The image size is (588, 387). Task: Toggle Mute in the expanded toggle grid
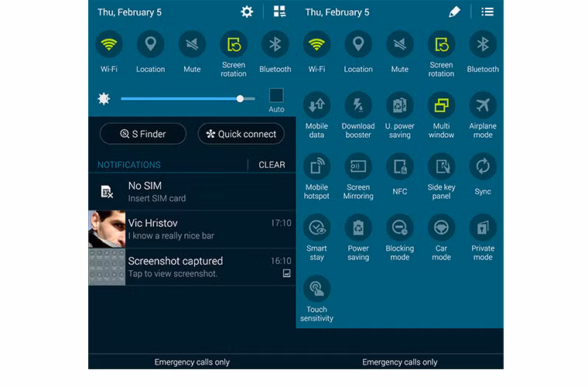click(x=400, y=44)
